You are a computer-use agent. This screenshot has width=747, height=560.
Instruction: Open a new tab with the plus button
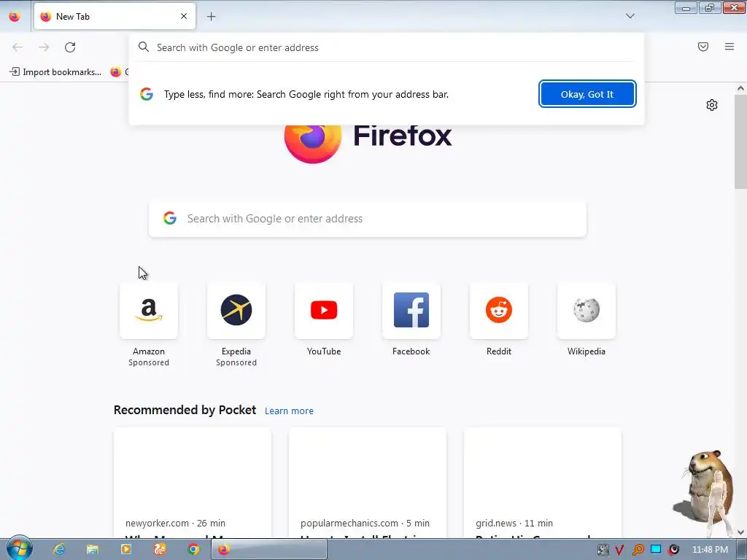211,17
